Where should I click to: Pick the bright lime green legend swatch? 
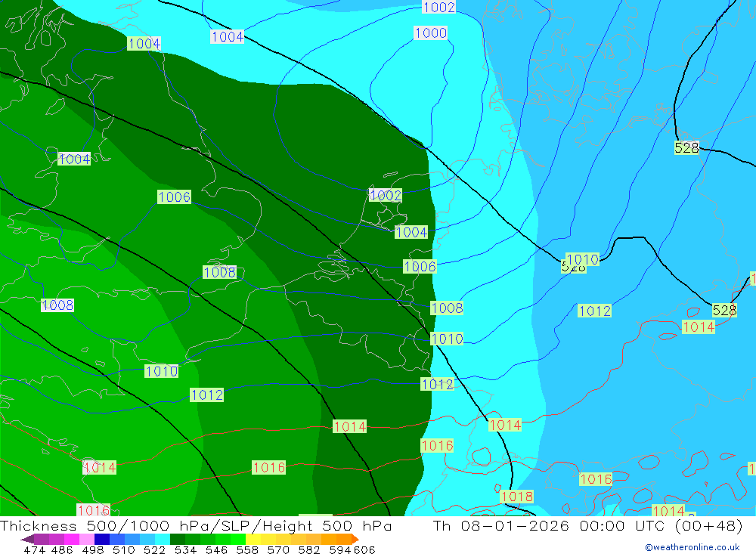pyautogui.click(x=238, y=539)
